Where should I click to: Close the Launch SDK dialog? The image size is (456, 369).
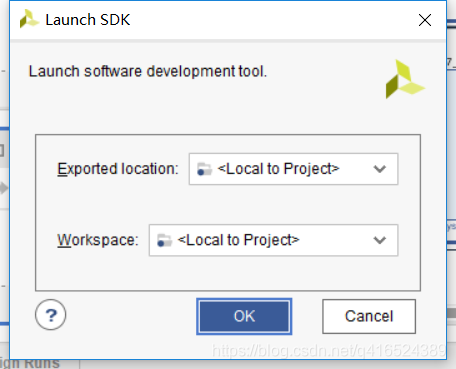425,20
